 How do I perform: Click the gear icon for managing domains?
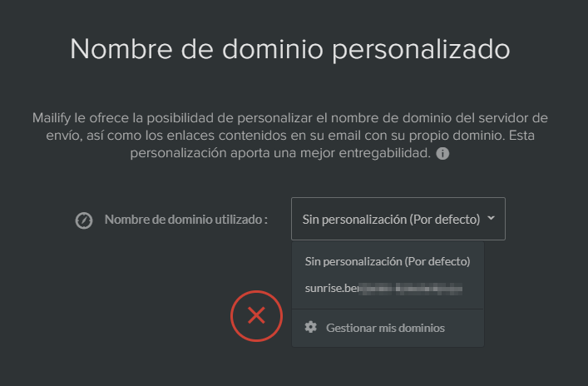(310, 327)
